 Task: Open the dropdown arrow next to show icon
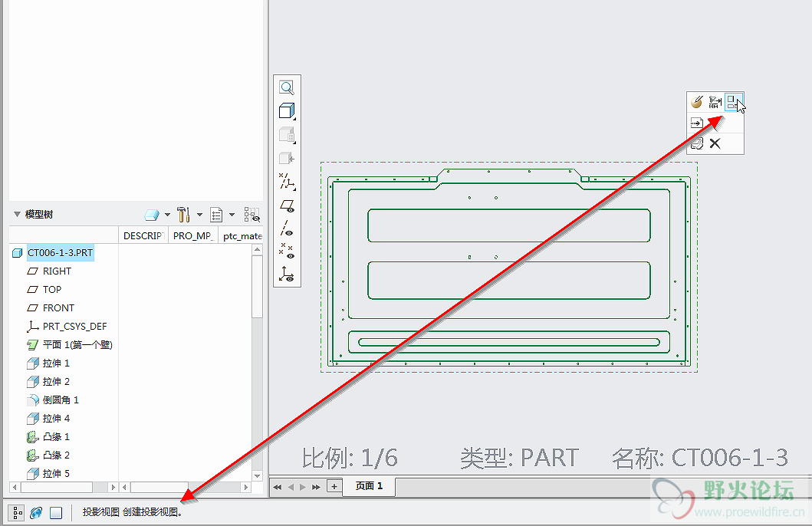(x=167, y=215)
